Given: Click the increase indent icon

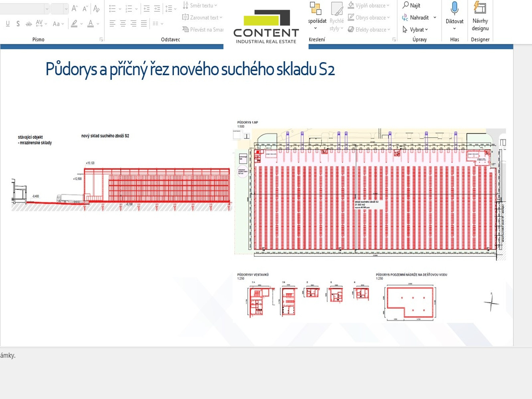Looking at the screenshot, I should coord(157,9).
